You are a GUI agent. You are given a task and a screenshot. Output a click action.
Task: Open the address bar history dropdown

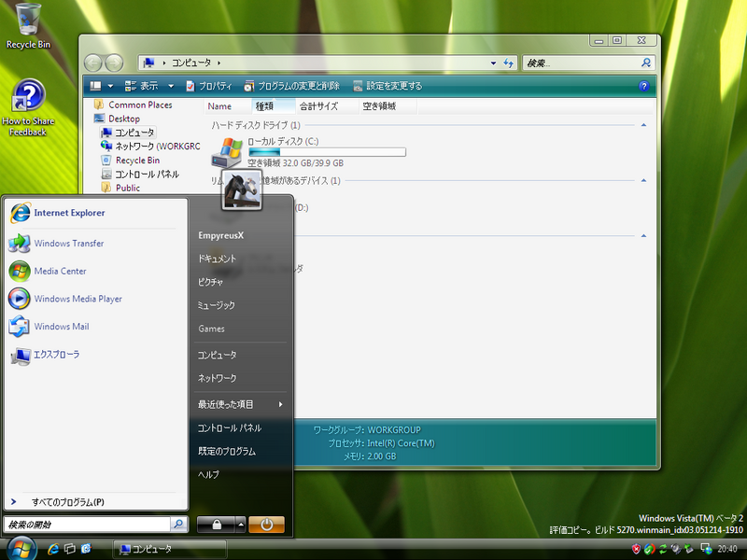point(493,63)
